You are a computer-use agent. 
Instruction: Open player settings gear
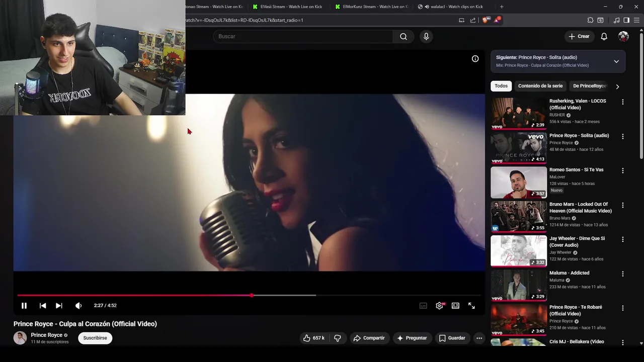pos(439,306)
